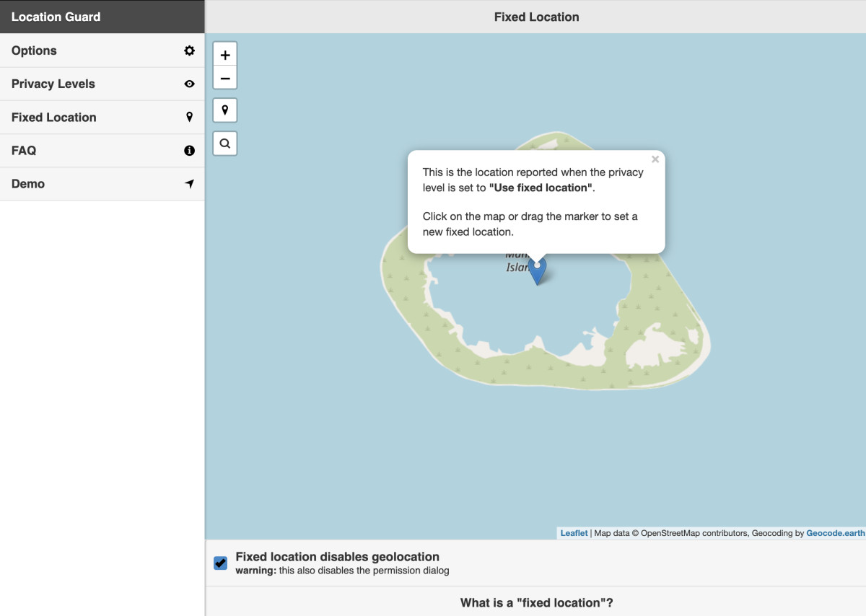
Task: Uncheck 'Fixed location disables geolocation'
Action: click(220, 563)
